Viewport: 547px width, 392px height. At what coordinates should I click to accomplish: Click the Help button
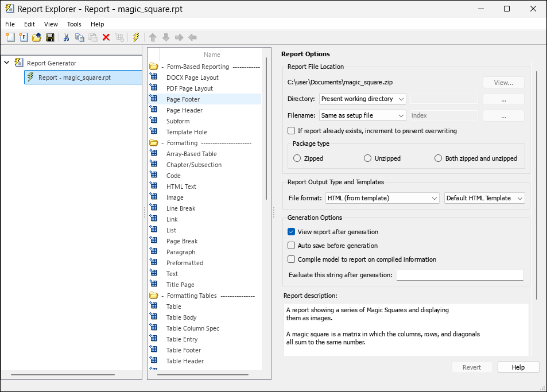tap(518, 367)
